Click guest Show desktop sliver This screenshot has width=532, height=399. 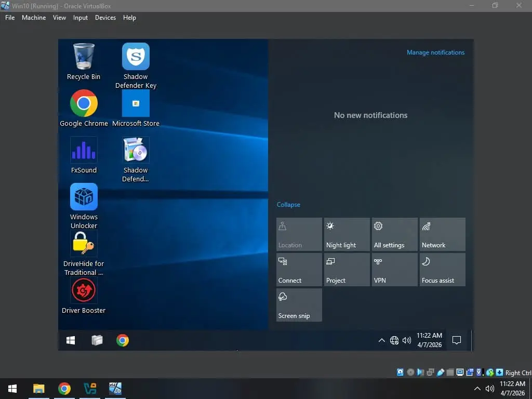pos(472,340)
